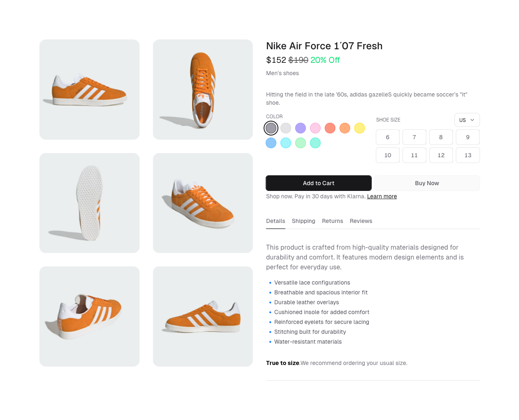Select the purple color swatch

(300, 128)
